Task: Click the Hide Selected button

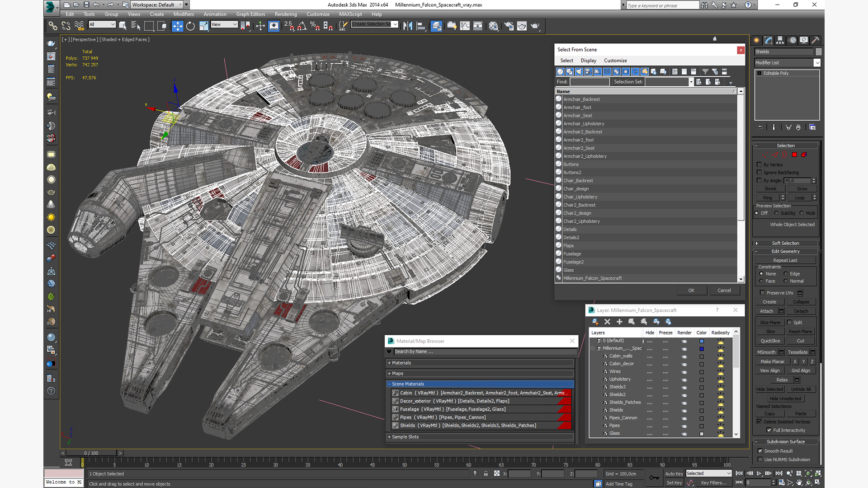Action: [769, 389]
